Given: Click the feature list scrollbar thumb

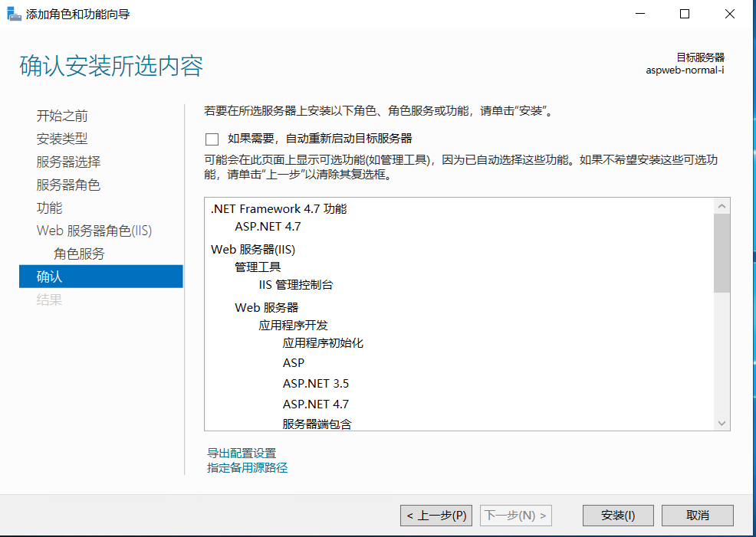Looking at the screenshot, I should point(721,254).
